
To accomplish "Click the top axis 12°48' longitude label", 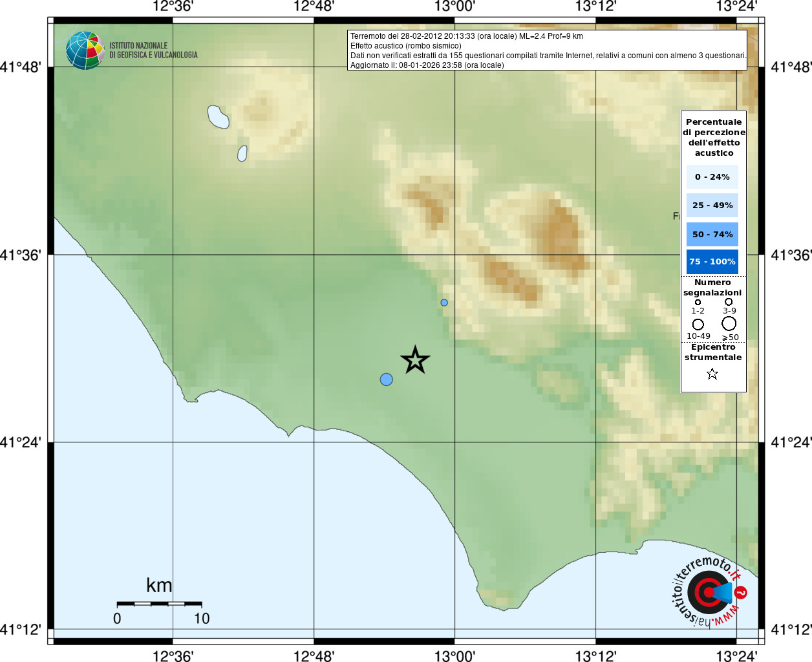I will (x=314, y=6).
